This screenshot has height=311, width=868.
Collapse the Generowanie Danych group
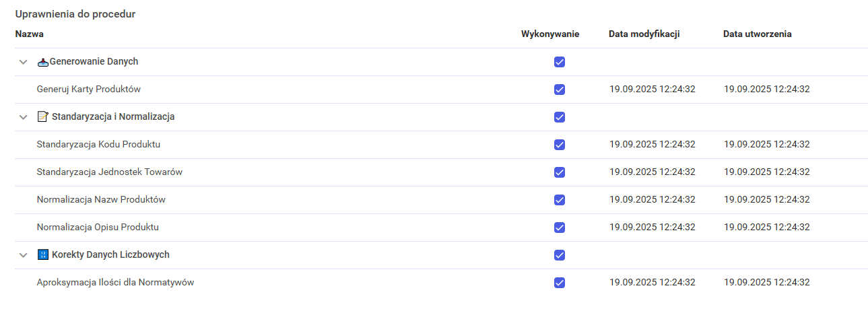coord(24,62)
